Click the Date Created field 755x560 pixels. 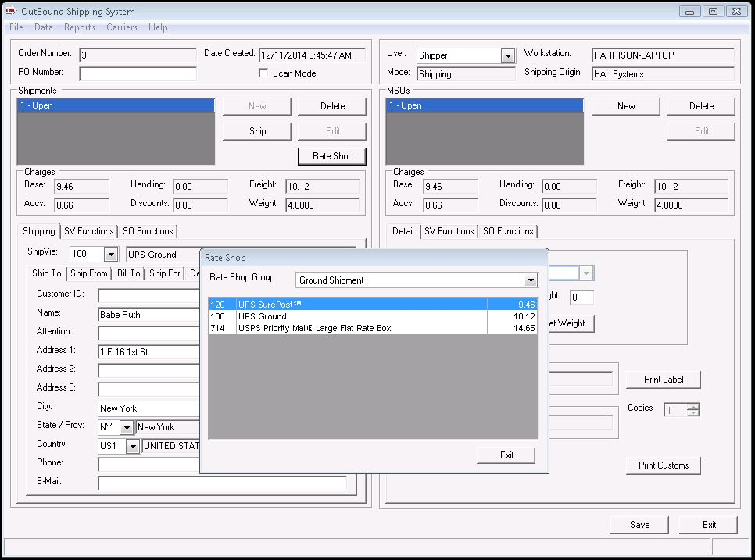(312, 55)
